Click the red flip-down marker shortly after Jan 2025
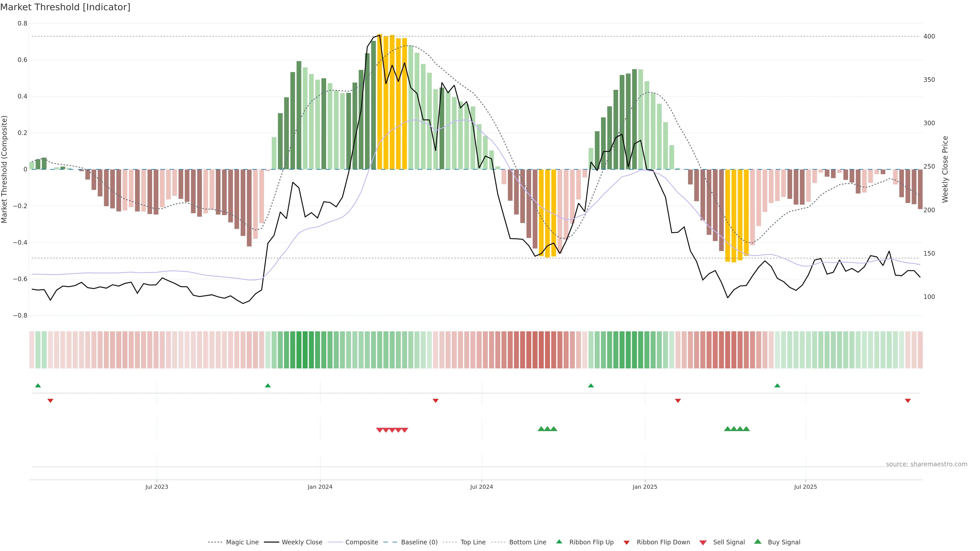 (678, 401)
